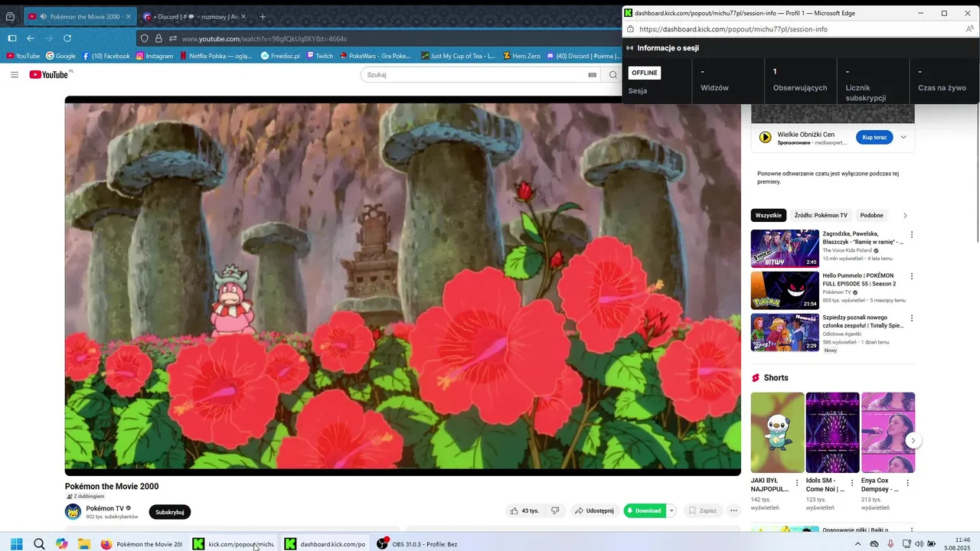This screenshot has height=551, width=980.
Task: Open the Freedisc.pl bookmark
Action: point(280,56)
